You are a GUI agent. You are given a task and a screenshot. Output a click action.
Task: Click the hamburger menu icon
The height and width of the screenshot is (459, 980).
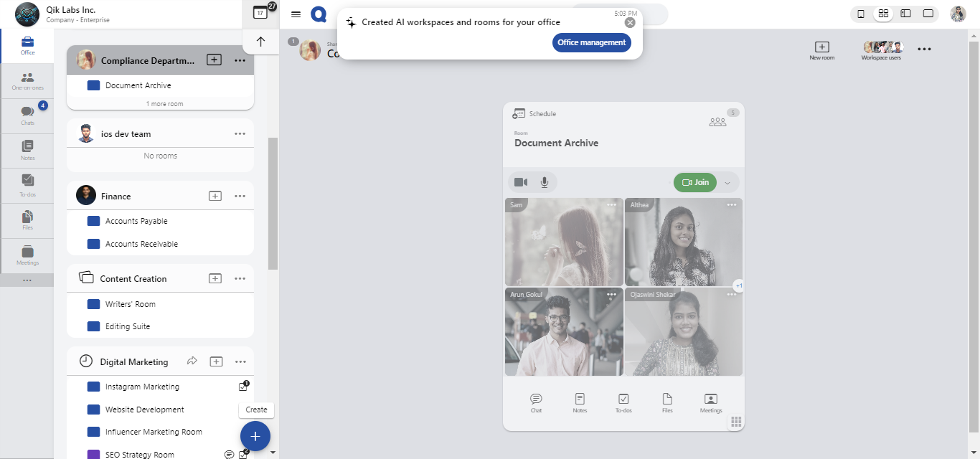click(296, 14)
